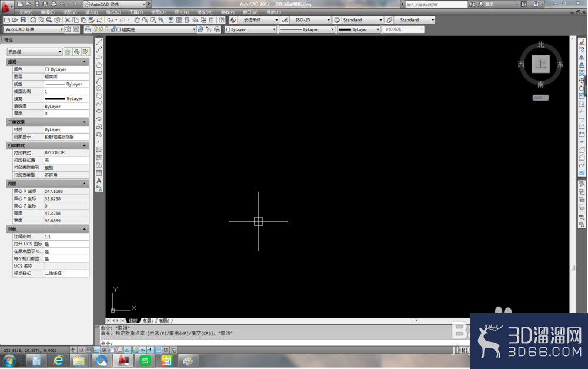The width and height of the screenshot is (588, 369).
Task: Open the 修改(M) menu
Action: [205, 12]
